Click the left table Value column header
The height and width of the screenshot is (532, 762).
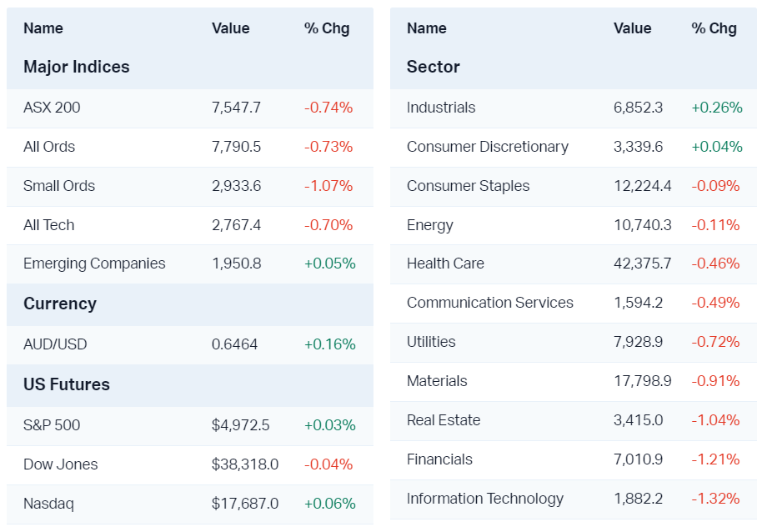click(231, 28)
